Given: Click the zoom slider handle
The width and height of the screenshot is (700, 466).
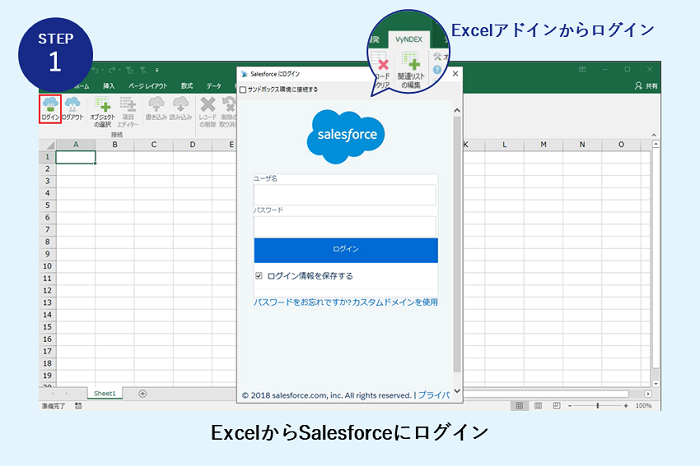Looking at the screenshot, I should pos(597,406).
